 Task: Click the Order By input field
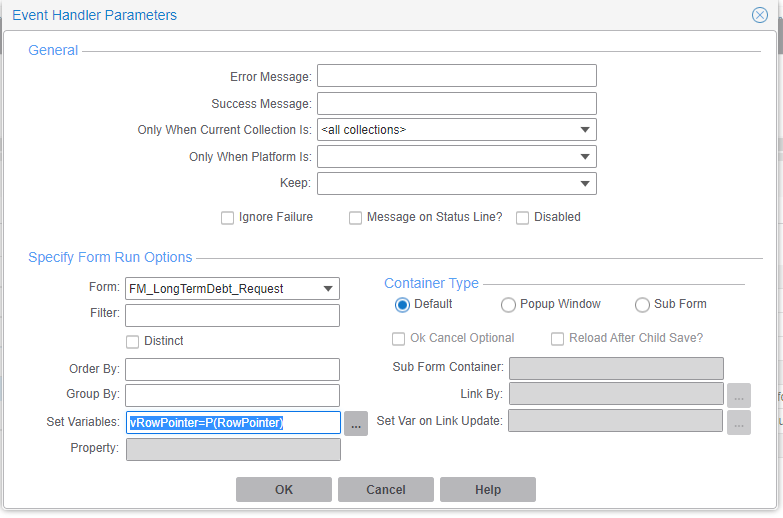pyautogui.click(x=232, y=370)
